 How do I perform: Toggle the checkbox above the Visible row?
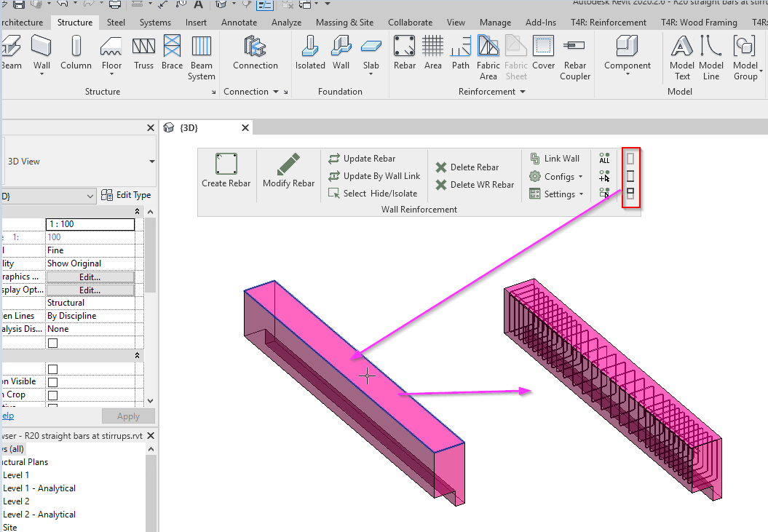(x=53, y=370)
